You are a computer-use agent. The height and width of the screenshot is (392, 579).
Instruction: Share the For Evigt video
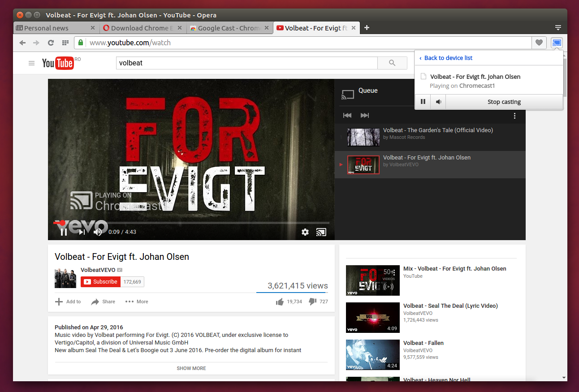pos(103,302)
